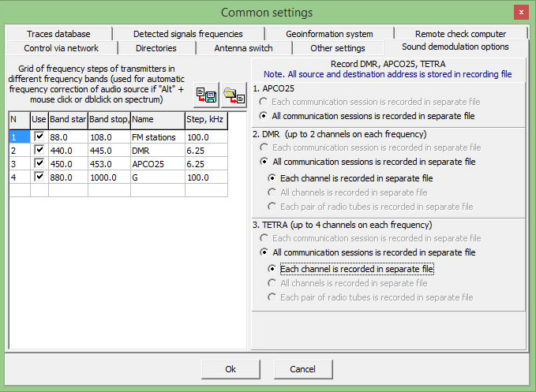
Task: Toggle Use checkbox for the G band row
Action: 39,177
